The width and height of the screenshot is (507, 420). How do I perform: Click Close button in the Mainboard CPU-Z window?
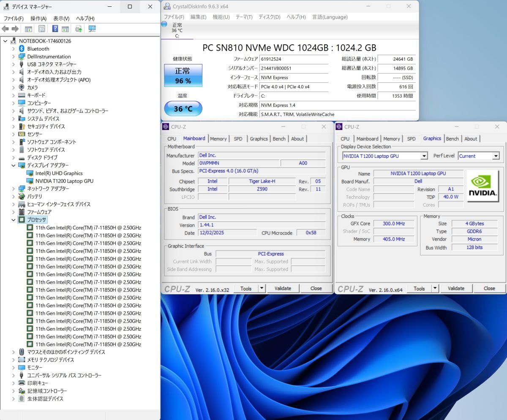click(x=316, y=288)
